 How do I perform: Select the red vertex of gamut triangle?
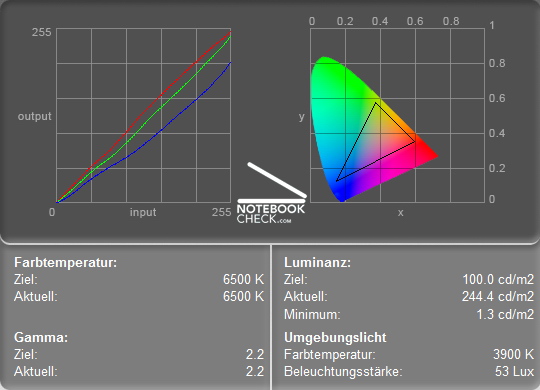[x=415, y=141]
